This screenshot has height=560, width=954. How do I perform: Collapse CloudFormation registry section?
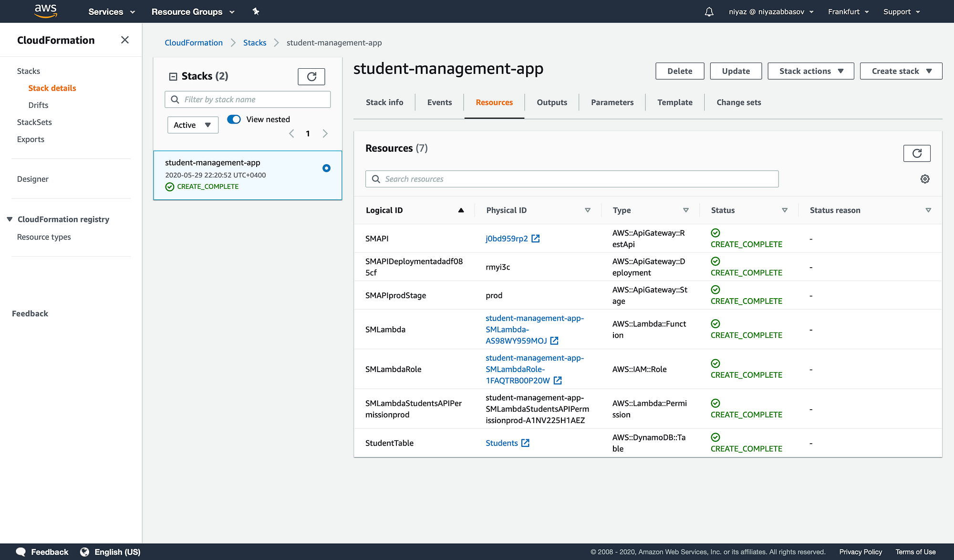point(10,219)
